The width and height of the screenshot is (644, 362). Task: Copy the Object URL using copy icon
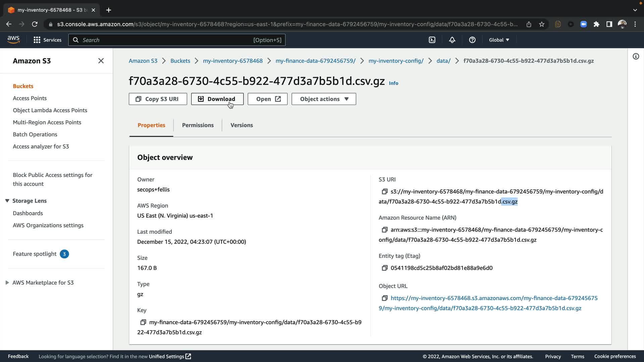click(384, 298)
